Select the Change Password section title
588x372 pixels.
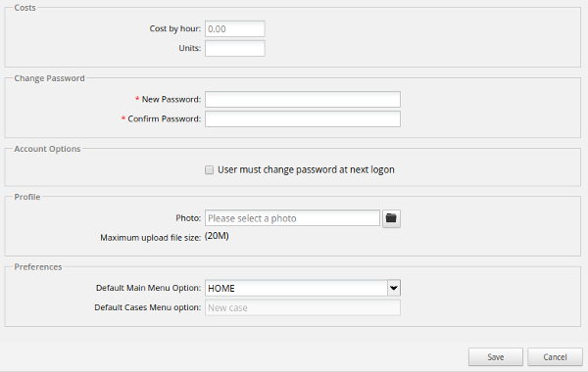[x=49, y=78]
